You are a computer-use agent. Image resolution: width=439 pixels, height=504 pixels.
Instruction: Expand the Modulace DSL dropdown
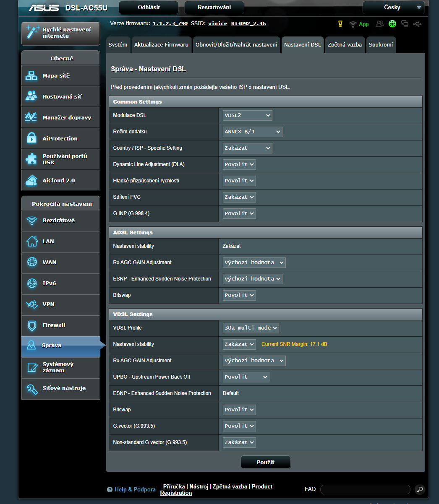247,115
